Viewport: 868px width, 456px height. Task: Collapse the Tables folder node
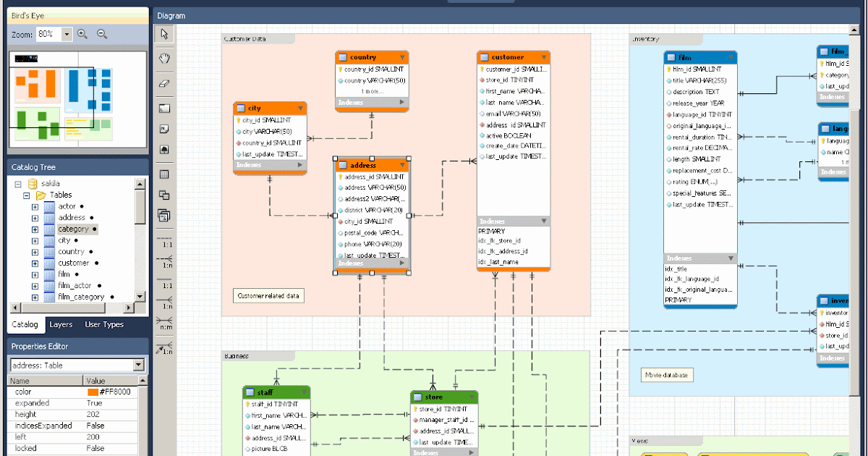pos(27,195)
